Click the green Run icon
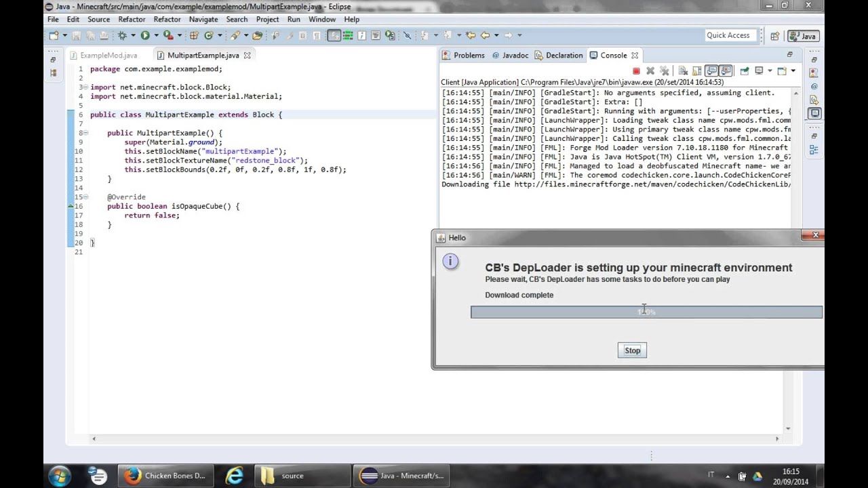The width and height of the screenshot is (868, 488). pyautogui.click(x=145, y=35)
